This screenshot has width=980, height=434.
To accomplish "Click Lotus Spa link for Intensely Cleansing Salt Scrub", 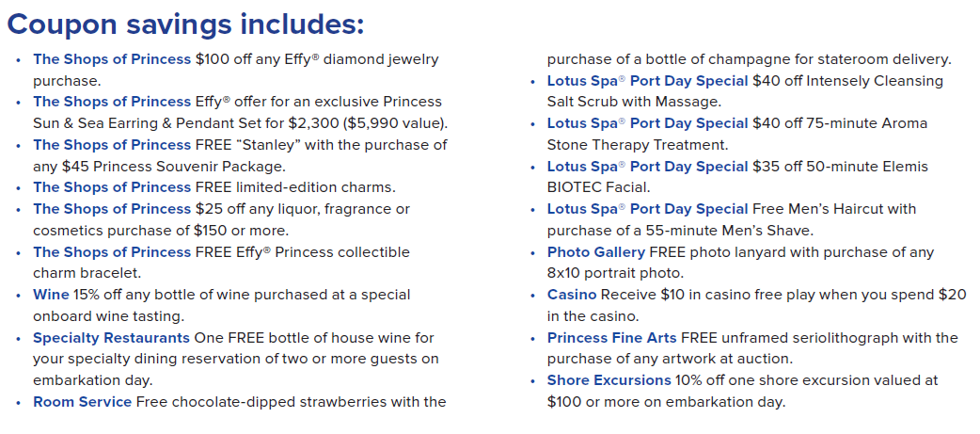I will [x=647, y=81].
